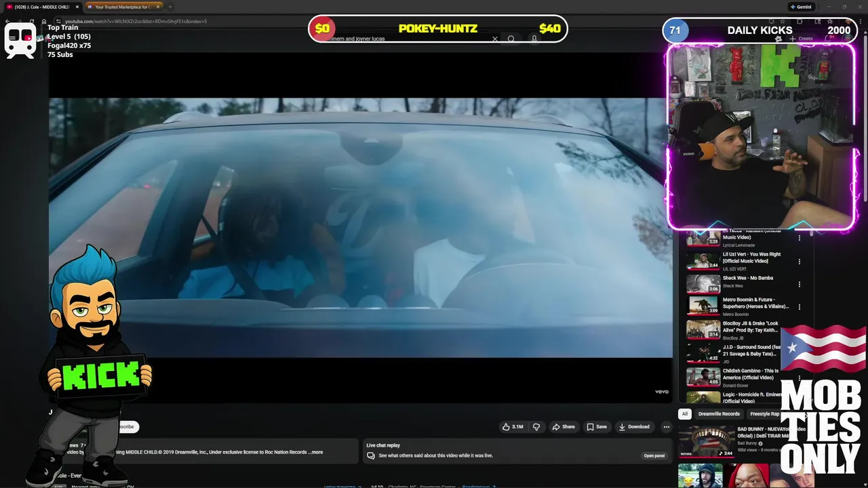This screenshot has height=488, width=868.
Task: Play Lil Uzi Vert - You Was Right
Action: [x=703, y=261]
